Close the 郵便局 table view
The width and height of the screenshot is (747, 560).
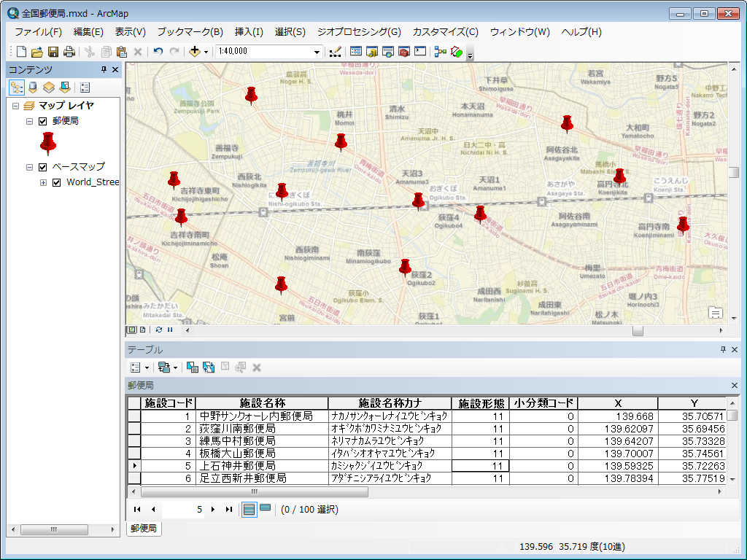tap(734, 385)
